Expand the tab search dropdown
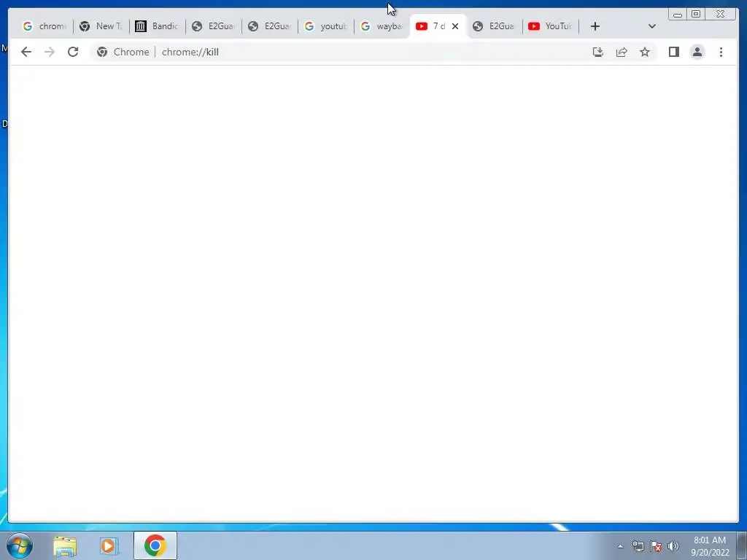747x560 pixels. [x=652, y=26]
